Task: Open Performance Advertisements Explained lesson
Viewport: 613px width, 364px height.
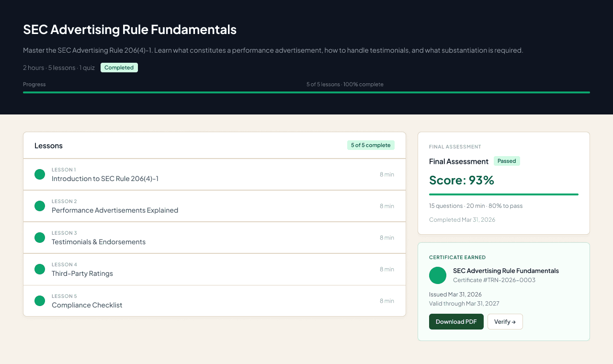Action: (115, 210)
